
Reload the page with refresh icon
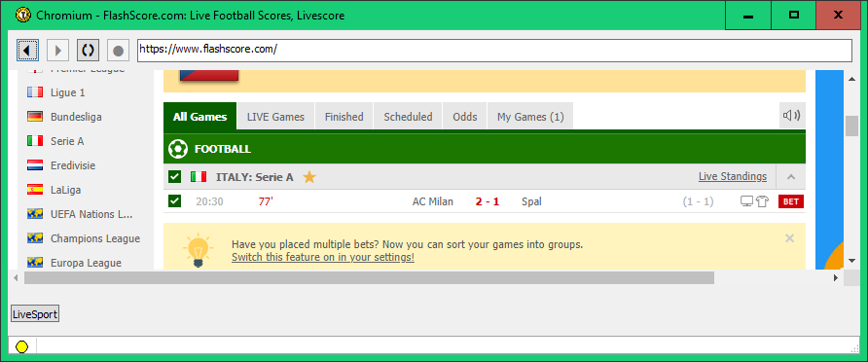pyautogui.click(x=88, y=51)
